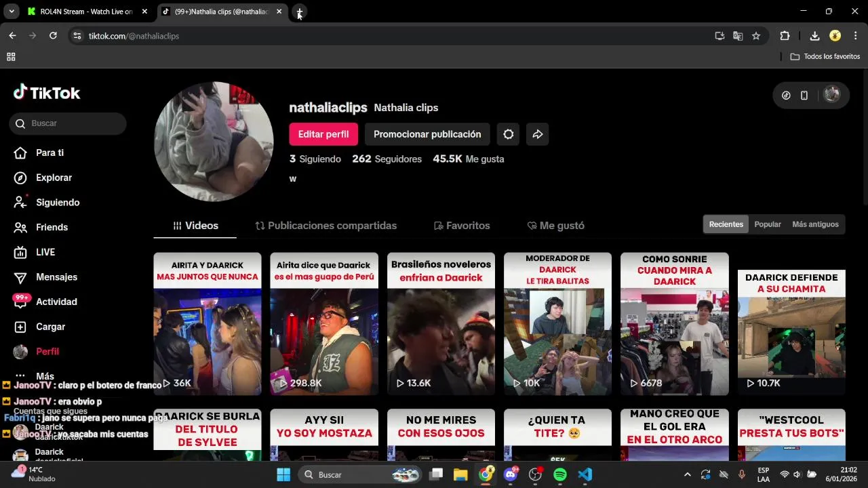Open weather widget 14°C Nublado
The width and height of the screenshot is (868, 488).
[34, 474]
